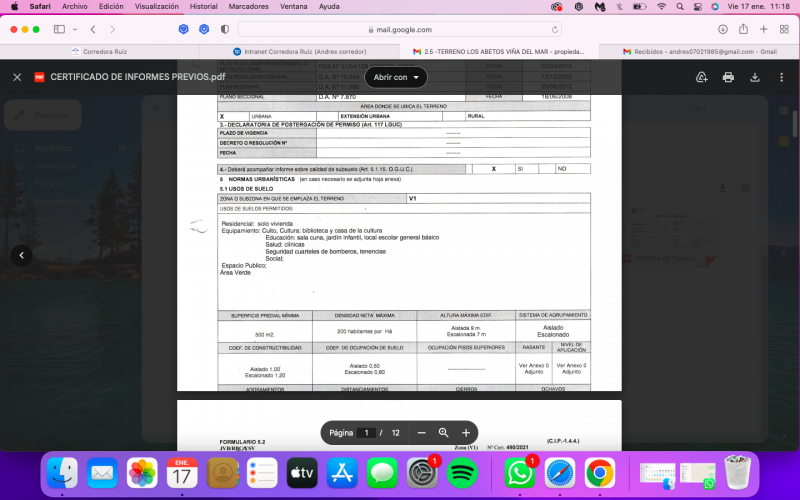Screen dimensions: 800x500
Task: Select 'Recibidos' in the dimmed Gmail sidebar
Action: coord(53,148)
